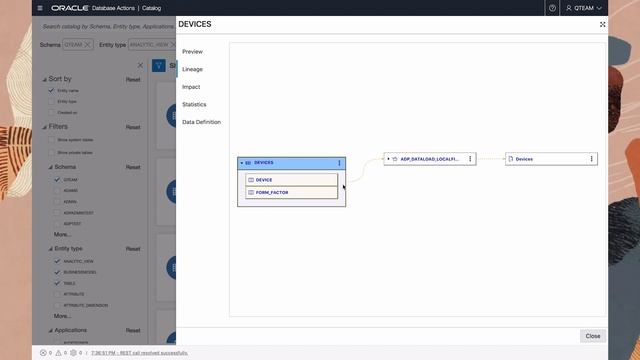Open the ADP_DATALOAD_LOCALFI node actions menu
This screenshot has height=360, width=640.
(470, 159)
